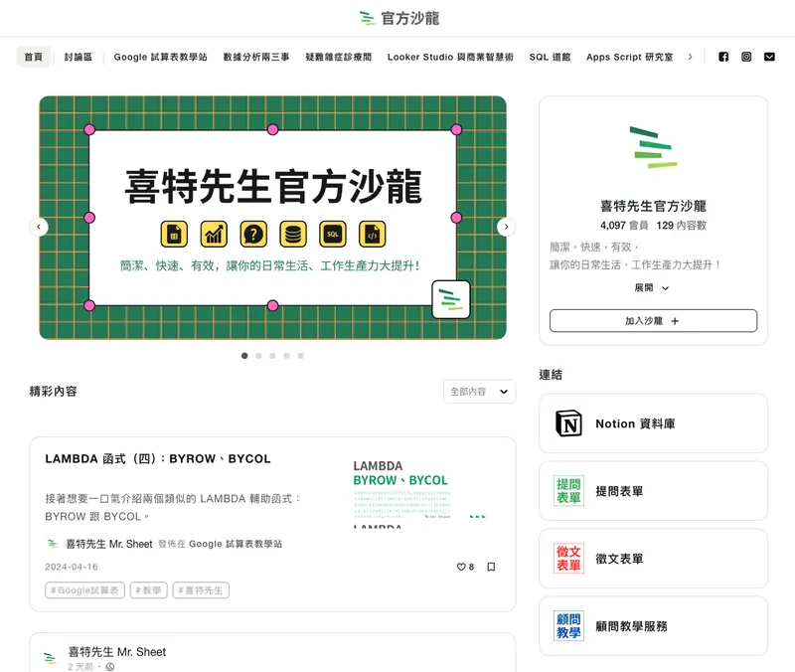The height and width of the screenshot is (672, 795).
Task: Open the SQL 道館 tab
Action: pyautogui.click(x=550, y=57)
